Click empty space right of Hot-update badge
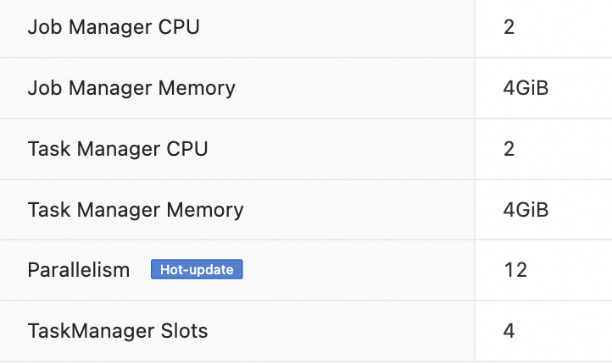The width and height of the screenshot is (612, 364). coord(357,270)
